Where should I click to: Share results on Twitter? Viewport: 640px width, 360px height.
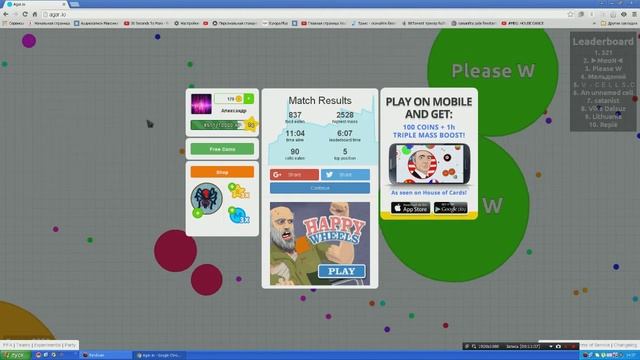point(345,175)
